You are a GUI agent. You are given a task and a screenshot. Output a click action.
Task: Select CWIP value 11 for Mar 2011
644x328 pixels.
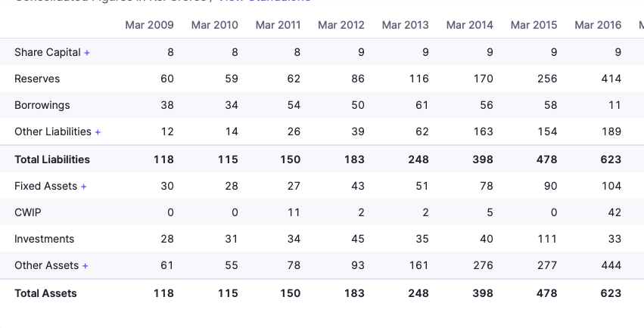point(294,212)
